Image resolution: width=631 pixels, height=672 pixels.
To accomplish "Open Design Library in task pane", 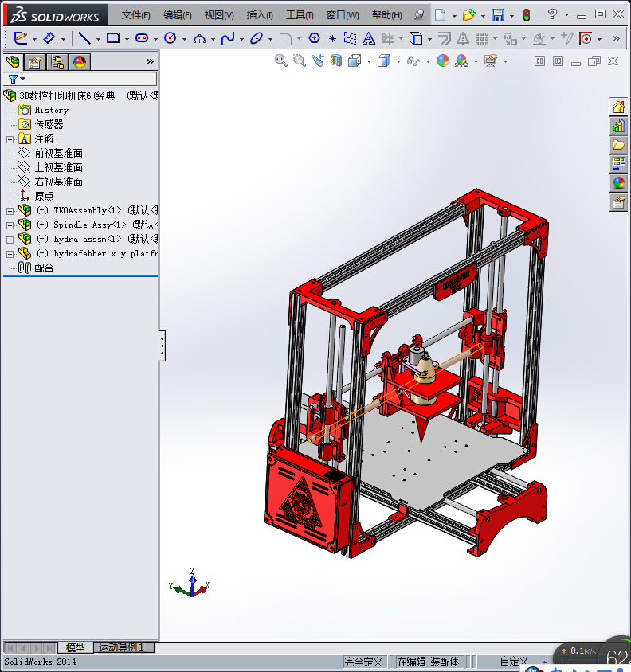I will tap(618, 126).
